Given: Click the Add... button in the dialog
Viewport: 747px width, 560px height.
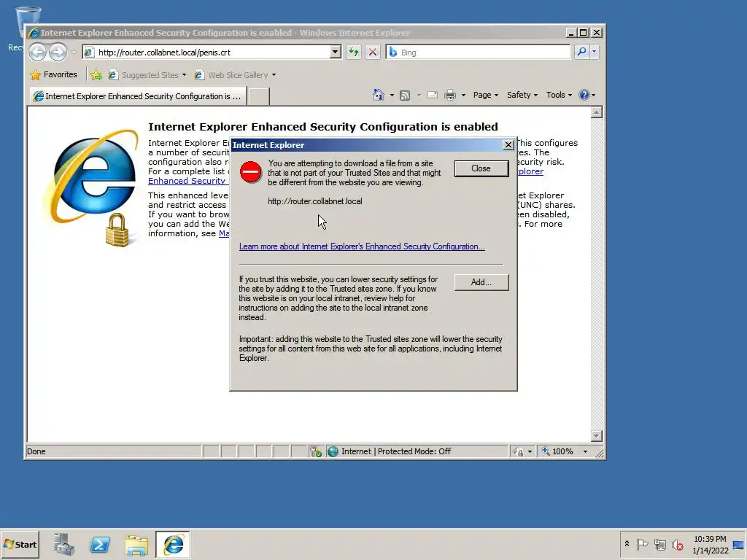Looking at the screenshot, I should pos(481,282).
